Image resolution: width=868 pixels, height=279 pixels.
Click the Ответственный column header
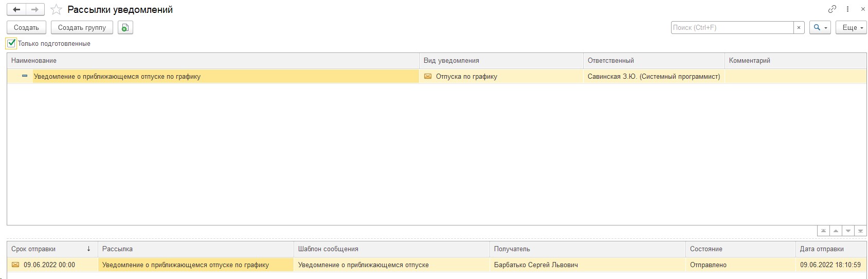654,60
